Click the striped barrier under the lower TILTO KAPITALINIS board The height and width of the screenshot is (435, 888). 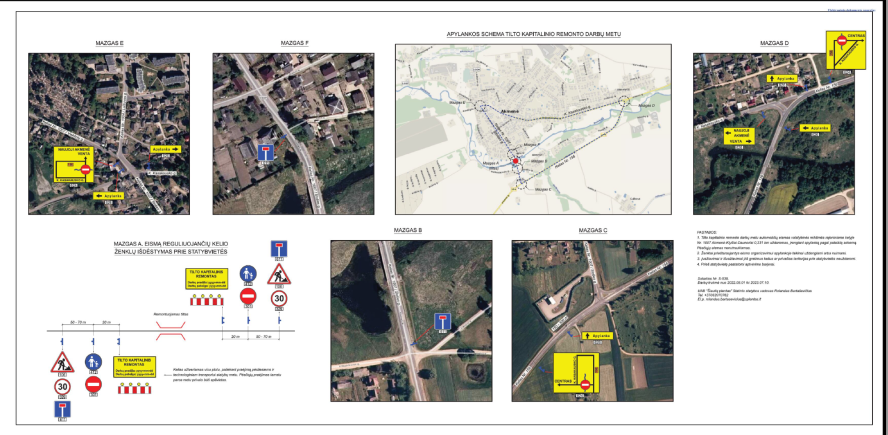coord(134,389)
